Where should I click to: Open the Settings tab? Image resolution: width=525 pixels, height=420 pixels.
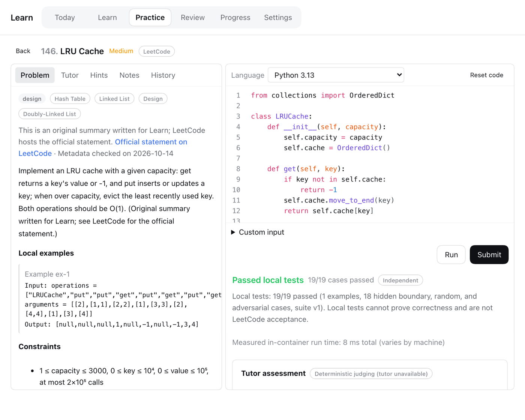coord(278,18)
